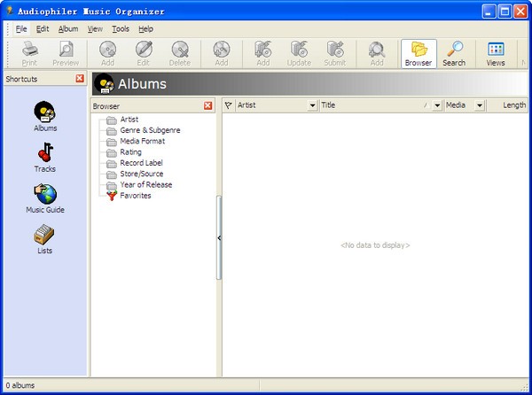The height and width of the screenshot is (395, 532).
Task: Select Favorites in Browser tree
Action: pyautogui.click(x=136, y=196)
